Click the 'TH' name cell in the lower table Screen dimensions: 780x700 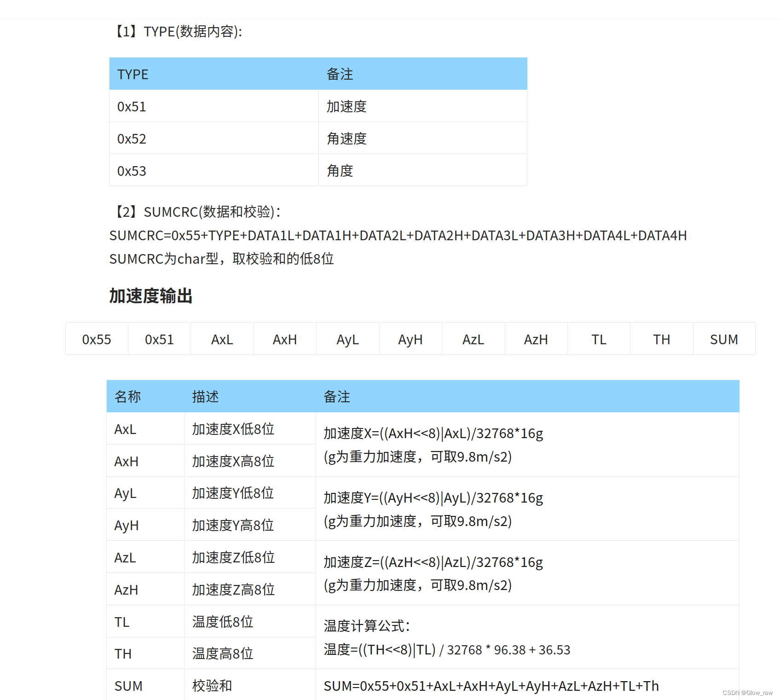pyautogui.click(x=145, y=653)
